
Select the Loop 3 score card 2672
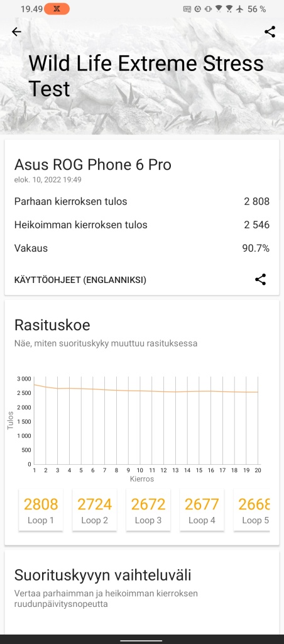point(148,509)
